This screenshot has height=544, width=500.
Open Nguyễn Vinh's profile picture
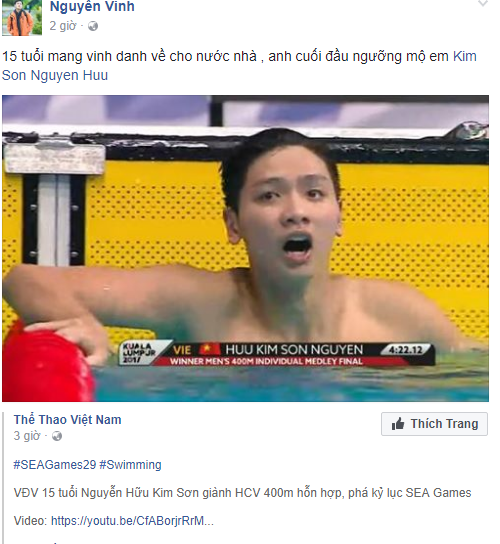click(x=22, y=18)
